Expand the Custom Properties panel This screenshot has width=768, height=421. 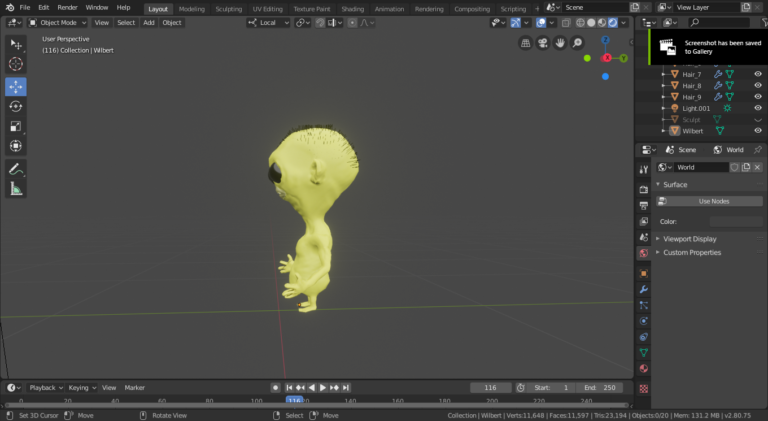(x=691, y=252)
